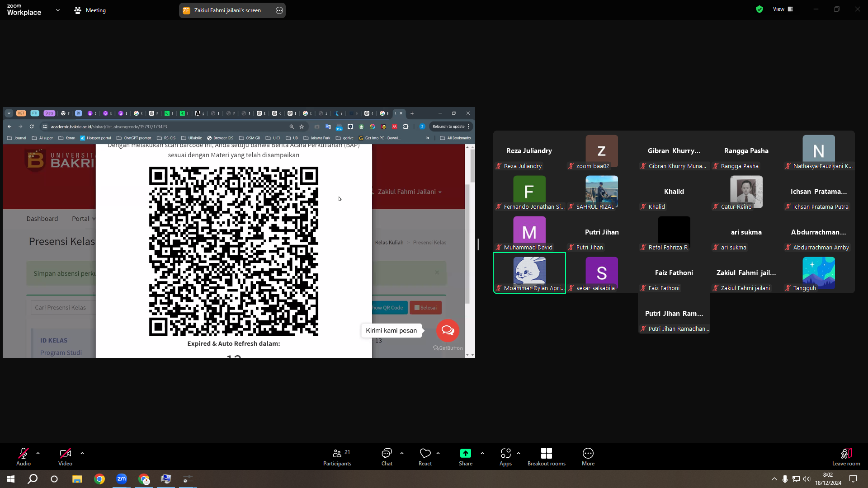Image resolution: width=868 pixels, height=488 pixels.
Task: Open options for Zakiul Fahmi jailani's screen
Action: point(279,10)
